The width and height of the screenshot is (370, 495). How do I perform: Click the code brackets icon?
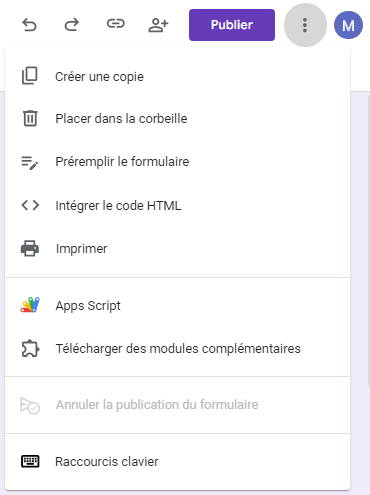[30, 205]
